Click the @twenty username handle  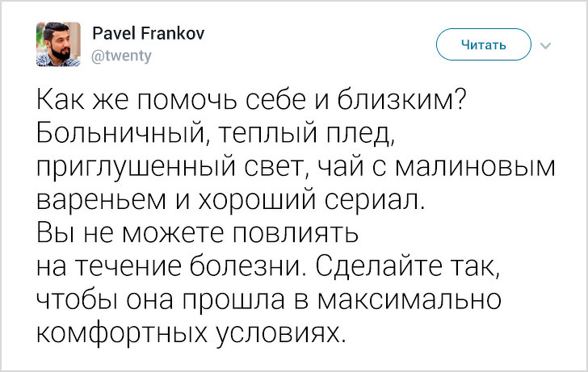click(x=122, y=56)
